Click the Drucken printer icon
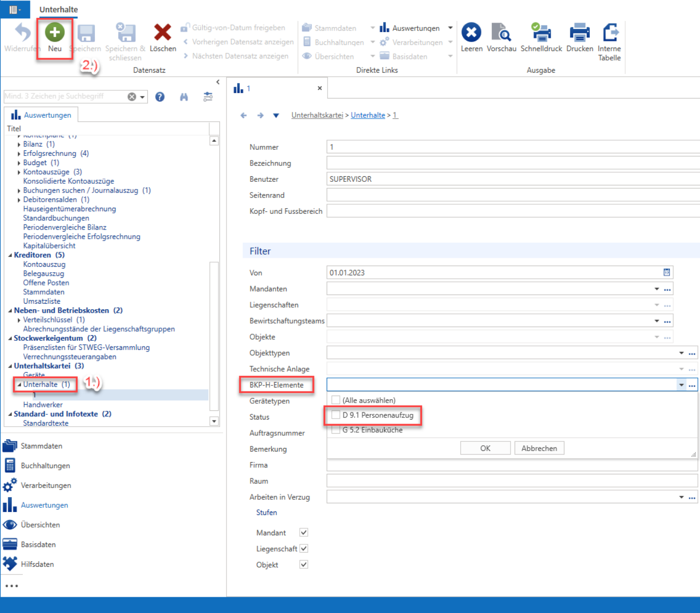 (x=580, y=33)
